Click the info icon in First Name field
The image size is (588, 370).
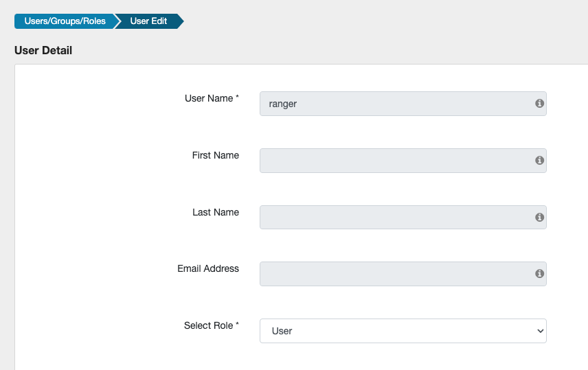tap(539, 161)
